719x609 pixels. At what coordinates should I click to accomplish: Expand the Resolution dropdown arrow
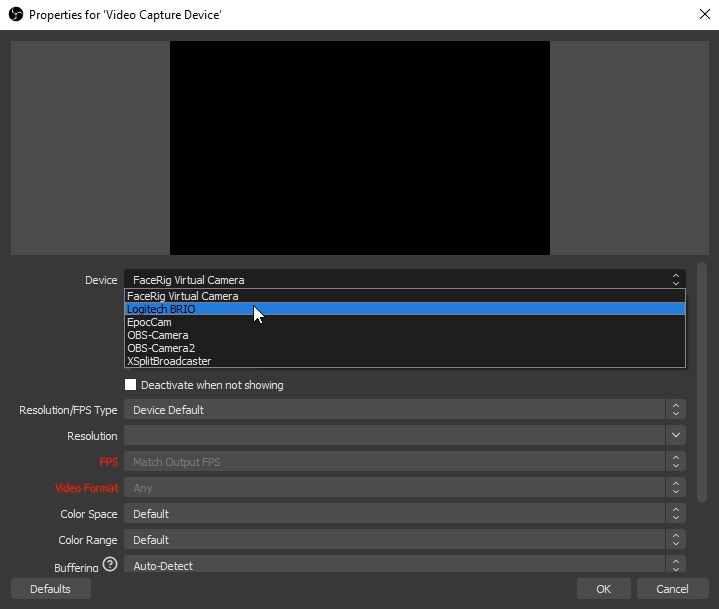click(x=676, y=436)
